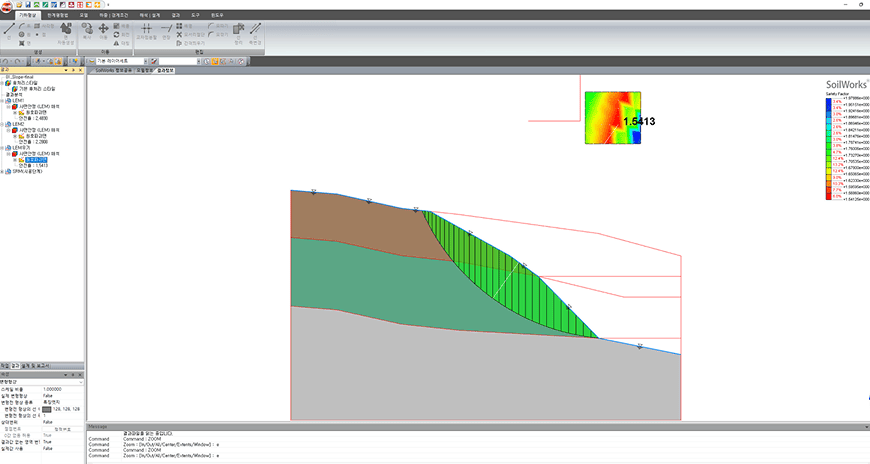This screenshot has height=464, width=870.
Task: Click the save icon in title bar
Action: (28, 4)
